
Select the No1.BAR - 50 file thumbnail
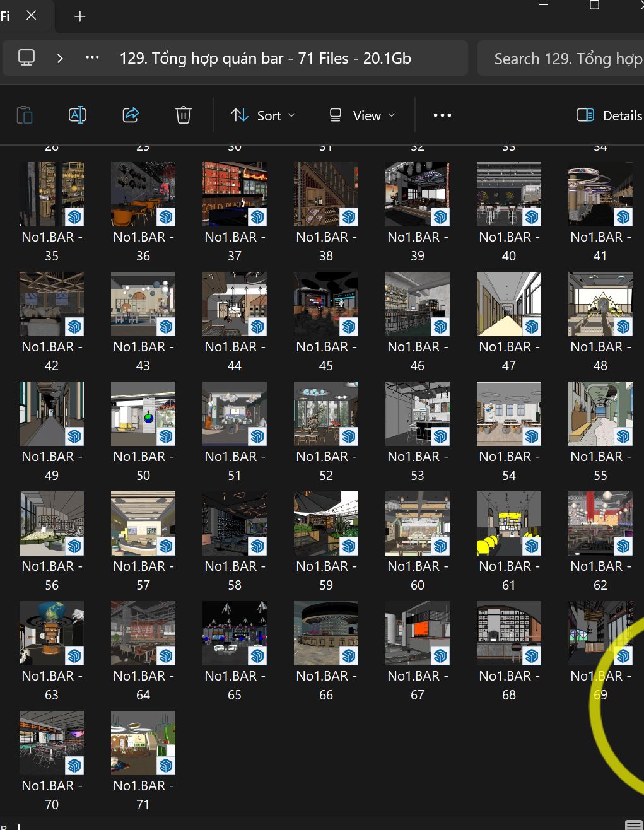(x=143, y=414)
